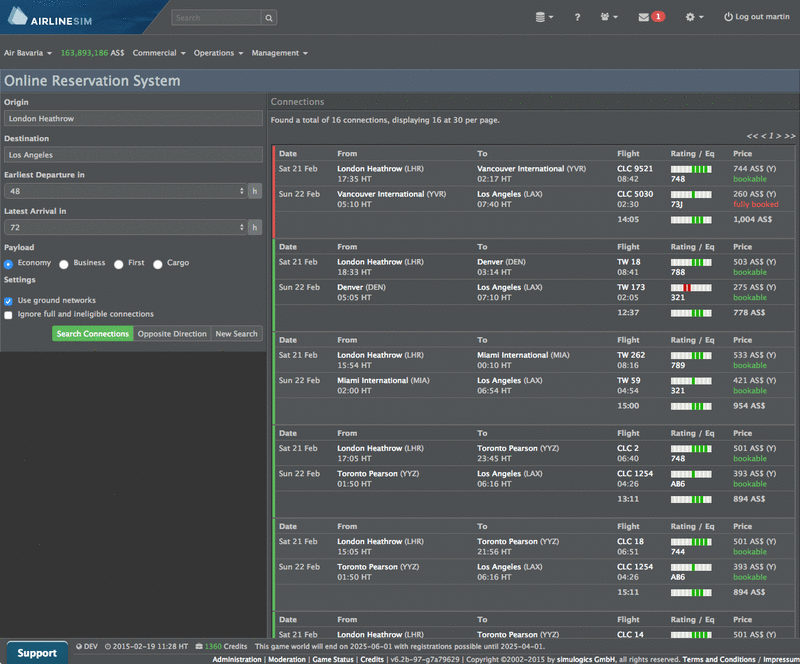
Task: Click the Search Connections button
Action: click(x=91, y=334)
